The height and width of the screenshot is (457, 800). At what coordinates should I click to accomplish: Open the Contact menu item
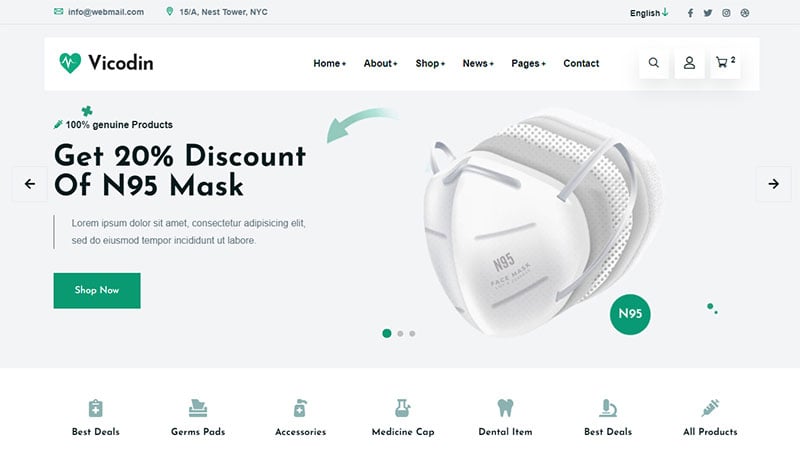click(x=581, y=63)
